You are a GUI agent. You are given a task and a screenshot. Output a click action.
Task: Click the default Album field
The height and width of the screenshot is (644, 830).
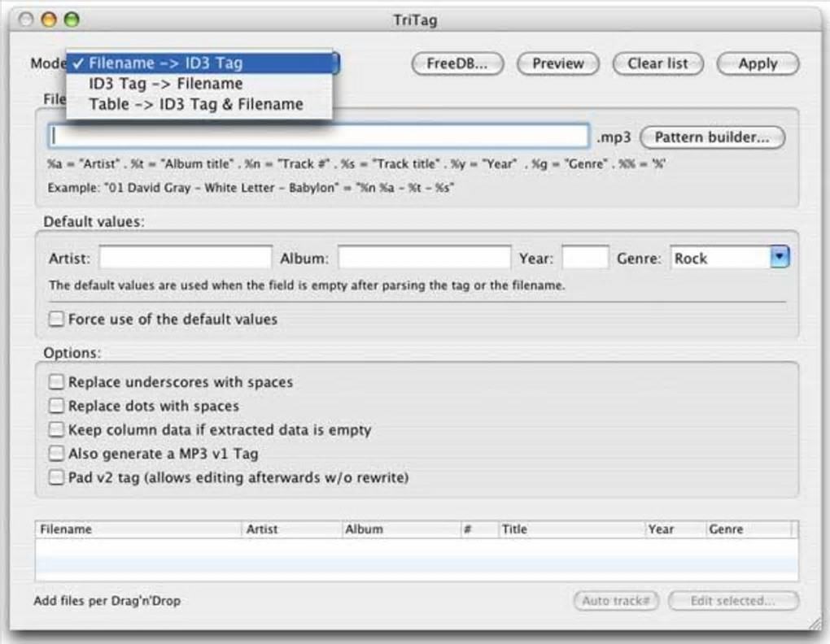click(x=425, y=258)
